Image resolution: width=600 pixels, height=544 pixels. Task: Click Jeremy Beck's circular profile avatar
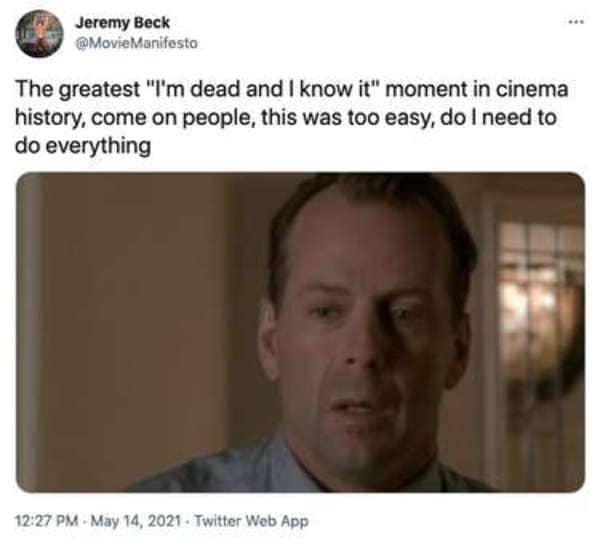(x=39, y=34)
